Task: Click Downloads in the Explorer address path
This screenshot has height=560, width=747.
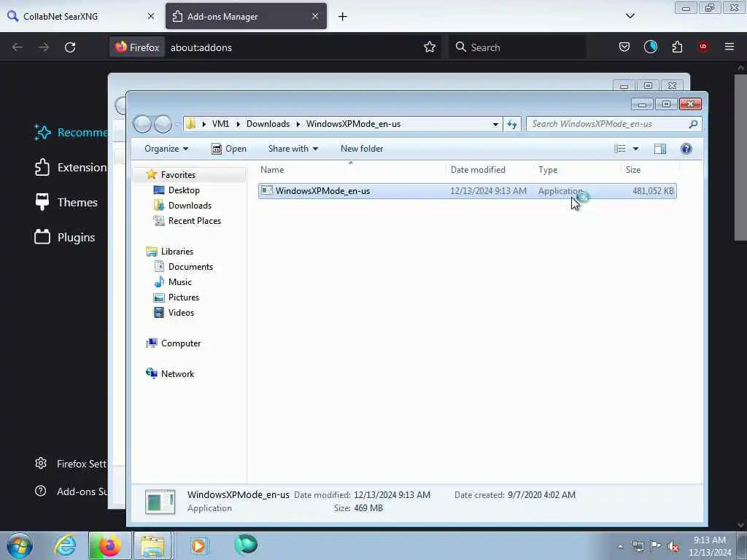Action: tap(268, 124)
